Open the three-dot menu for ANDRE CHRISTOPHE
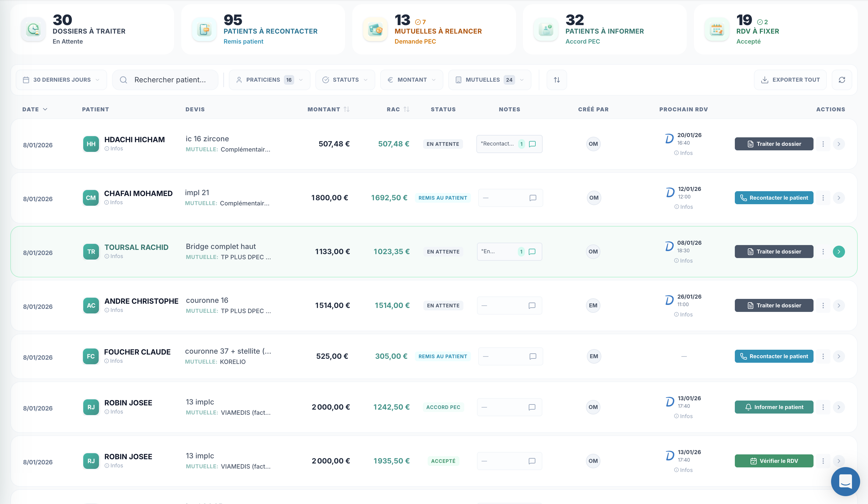This screenshot has width=868, height=504. pos(823,306)
